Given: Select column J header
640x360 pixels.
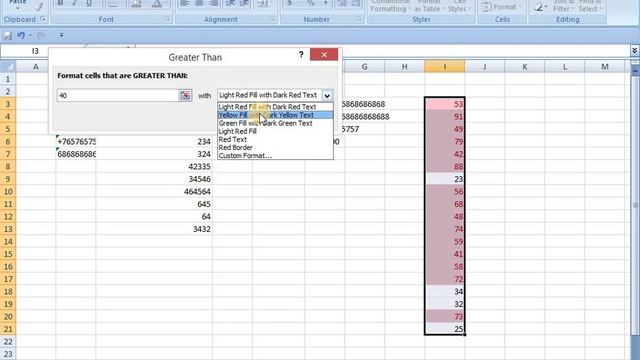Looking at the screenshot, I should coord(484,67).
